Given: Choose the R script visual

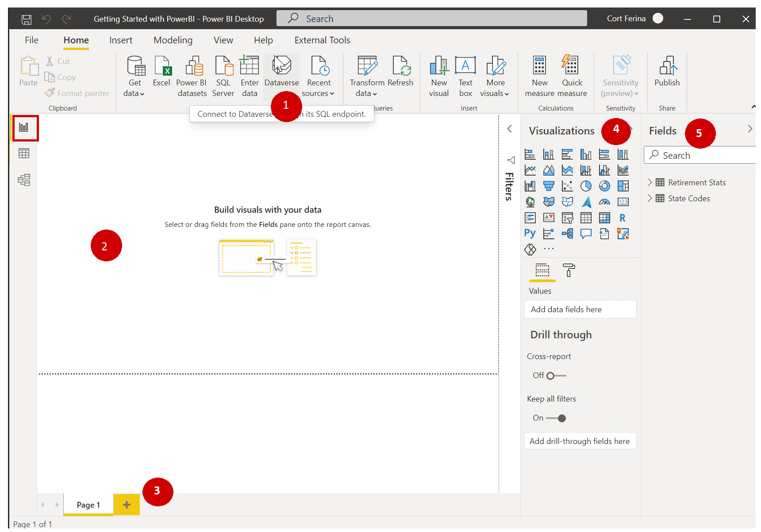Looking at the screenshot, I should [x=623, y=218].
